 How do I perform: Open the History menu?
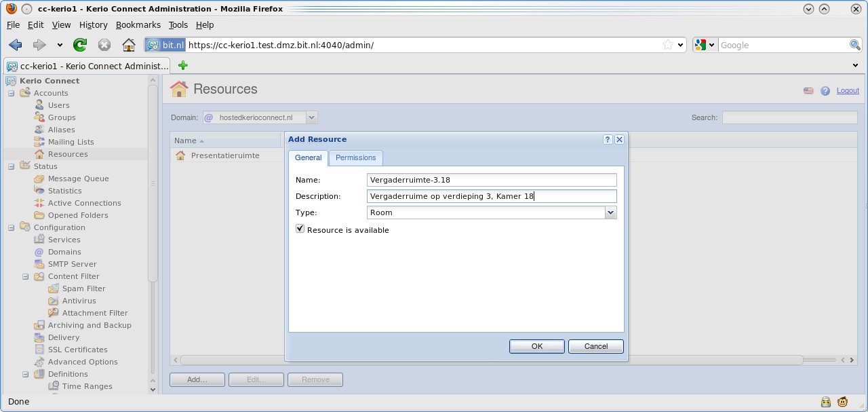coord(94,24)
